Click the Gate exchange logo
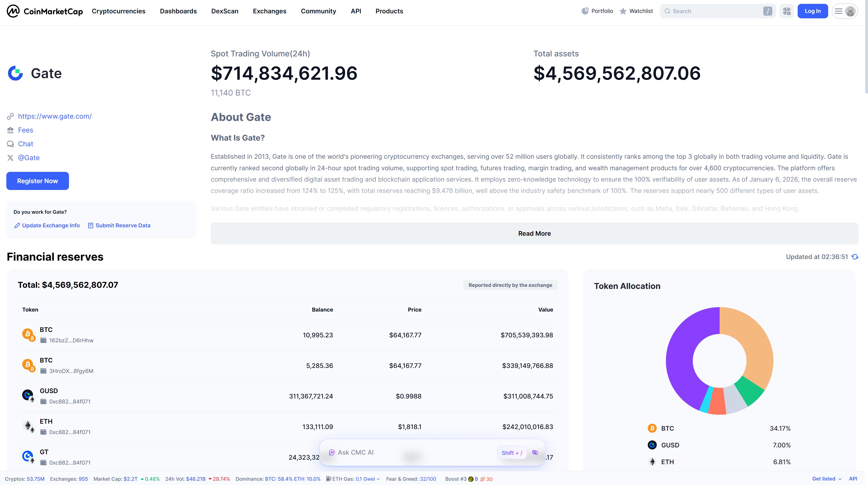The width and height of the screenshot is (868, 485). point(15,73)
